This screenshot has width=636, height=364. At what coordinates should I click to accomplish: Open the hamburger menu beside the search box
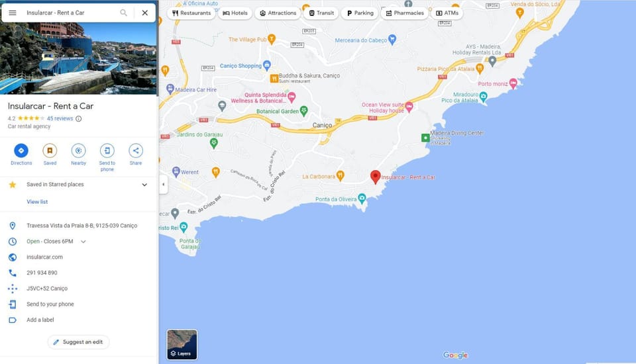(13, 13)
